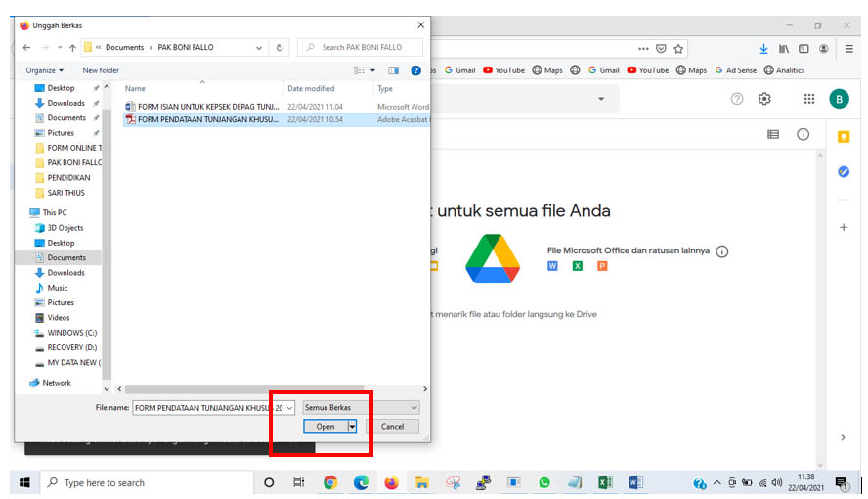Switch Drive to list layout view
Image resolution: width=868 pixels, height=499 pixels.
point(773,134)
